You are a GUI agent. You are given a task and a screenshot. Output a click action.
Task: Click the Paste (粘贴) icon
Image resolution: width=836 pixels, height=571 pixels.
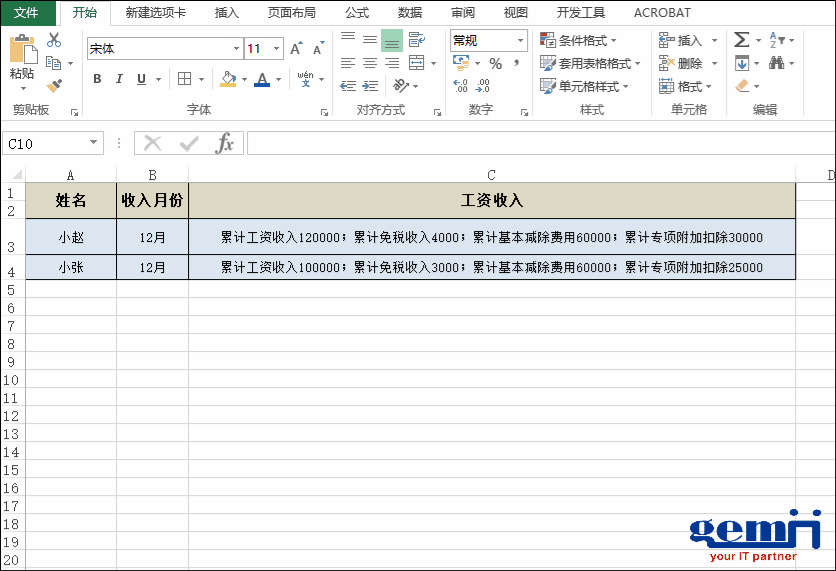[23, 49]
